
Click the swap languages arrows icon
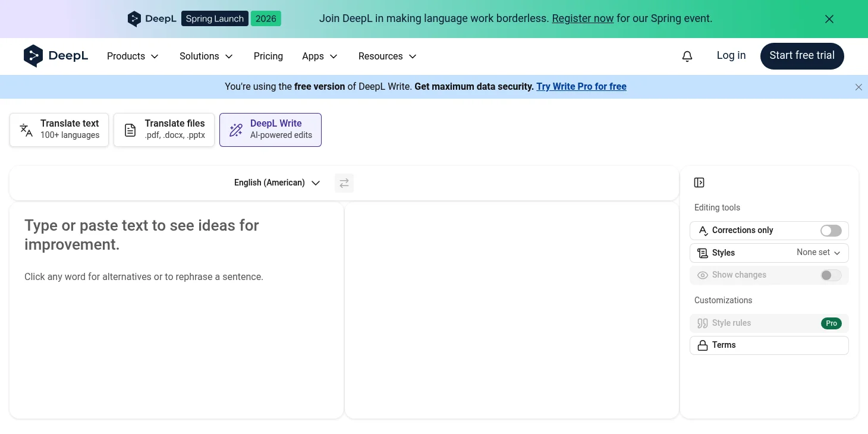tap(344, 183)
